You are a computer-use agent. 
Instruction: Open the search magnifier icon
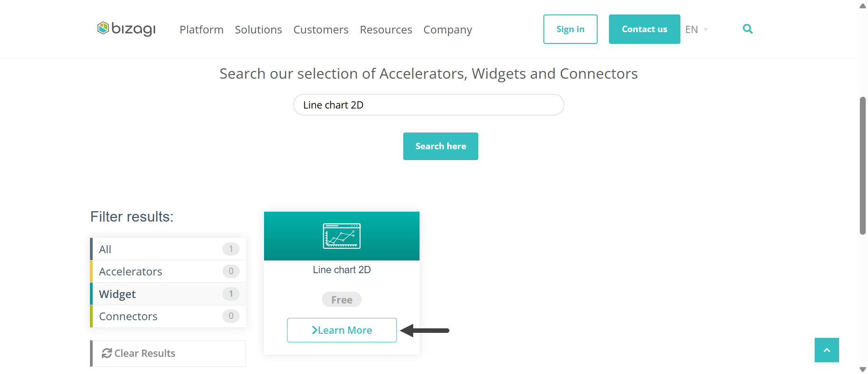tap(748, 29)
